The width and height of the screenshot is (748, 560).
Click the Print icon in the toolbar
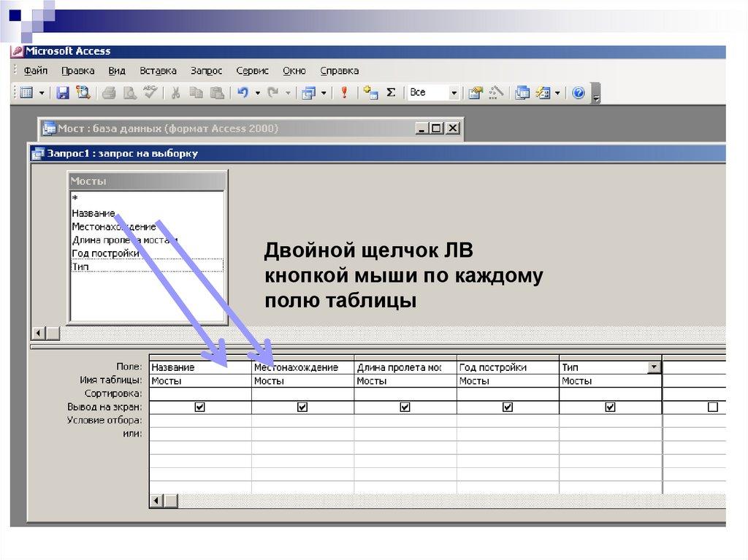click(x=109, y=93)
